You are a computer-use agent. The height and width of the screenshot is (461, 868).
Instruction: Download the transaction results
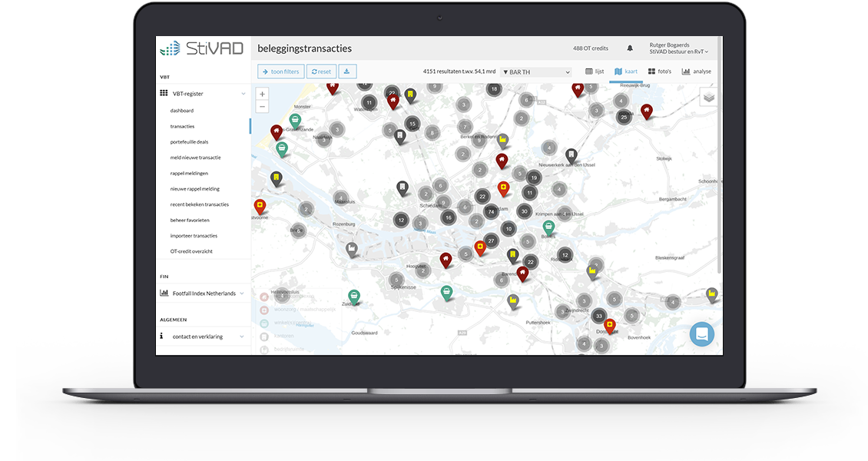(347, 71)
